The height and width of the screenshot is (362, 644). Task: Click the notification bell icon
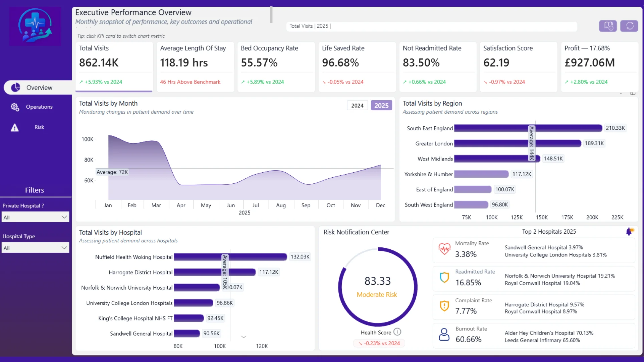[630, 231]
